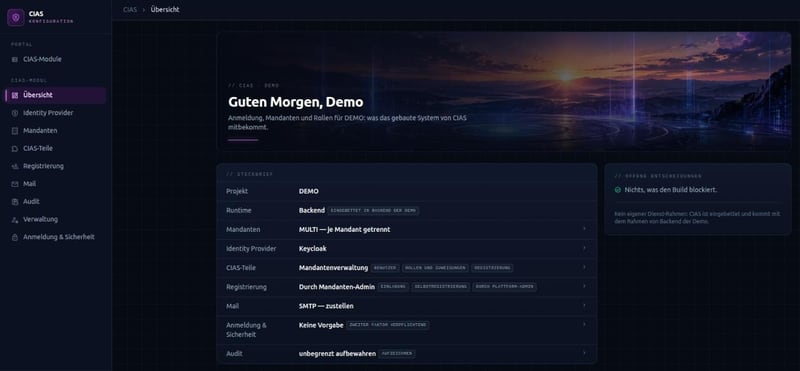Open Registrierung in the sidebar

coord(55,166)
